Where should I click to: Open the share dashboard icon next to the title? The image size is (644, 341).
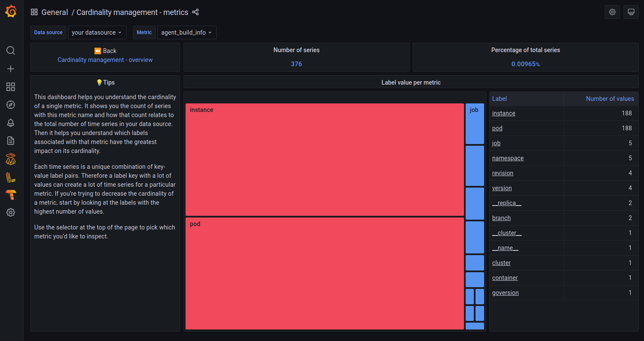(195, 12)
